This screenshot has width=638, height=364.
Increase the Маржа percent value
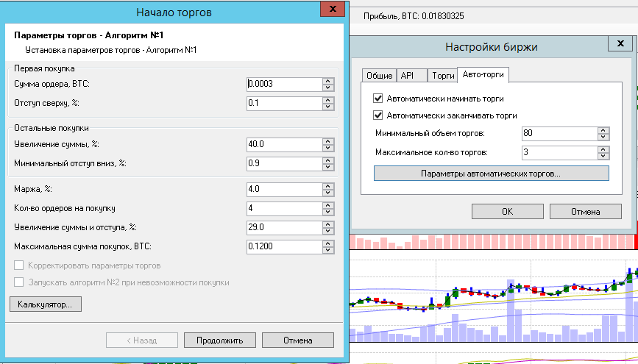[327, 186]
